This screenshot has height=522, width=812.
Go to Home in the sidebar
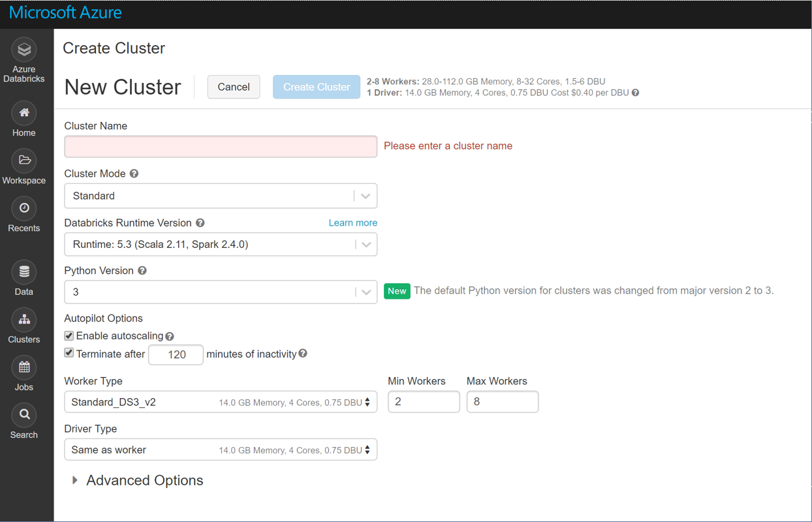[24, 113]
